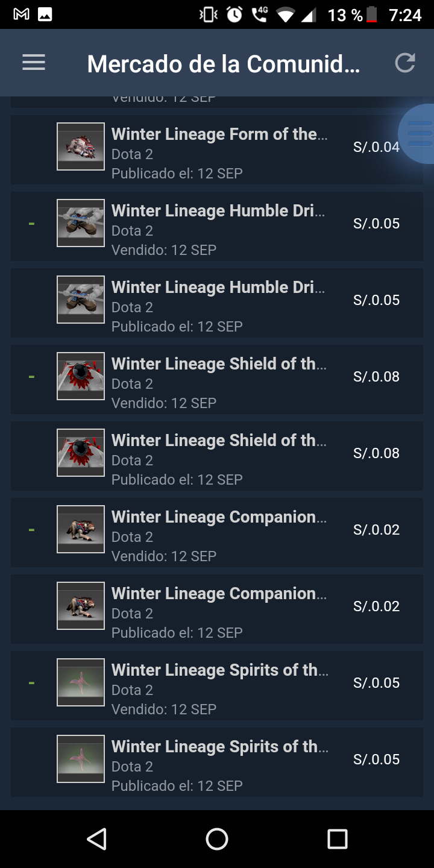This screenshot has height=868, width=434.
Task: Open published Winter Lineage Humble Dri title
Action: click(218, 287)
